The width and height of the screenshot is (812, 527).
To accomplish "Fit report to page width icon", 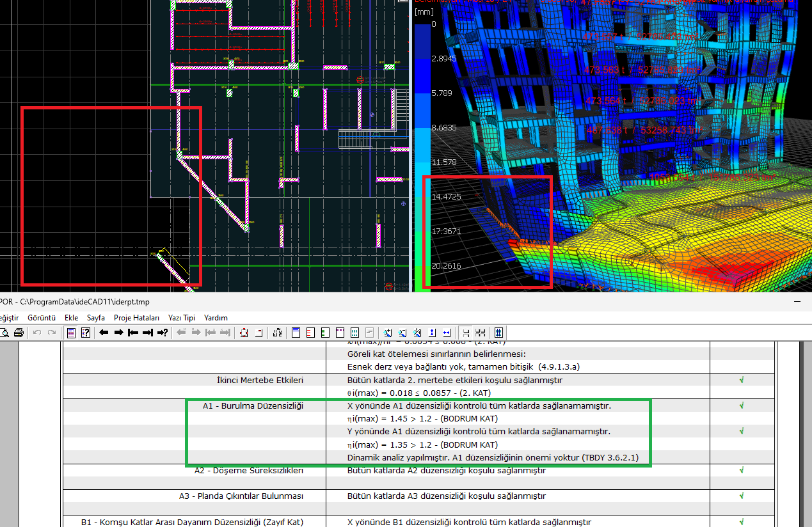I will [x=447, y=333].
